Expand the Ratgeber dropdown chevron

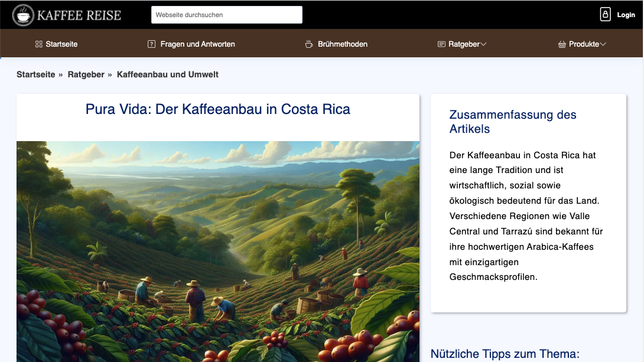click(x=483, y=44)
